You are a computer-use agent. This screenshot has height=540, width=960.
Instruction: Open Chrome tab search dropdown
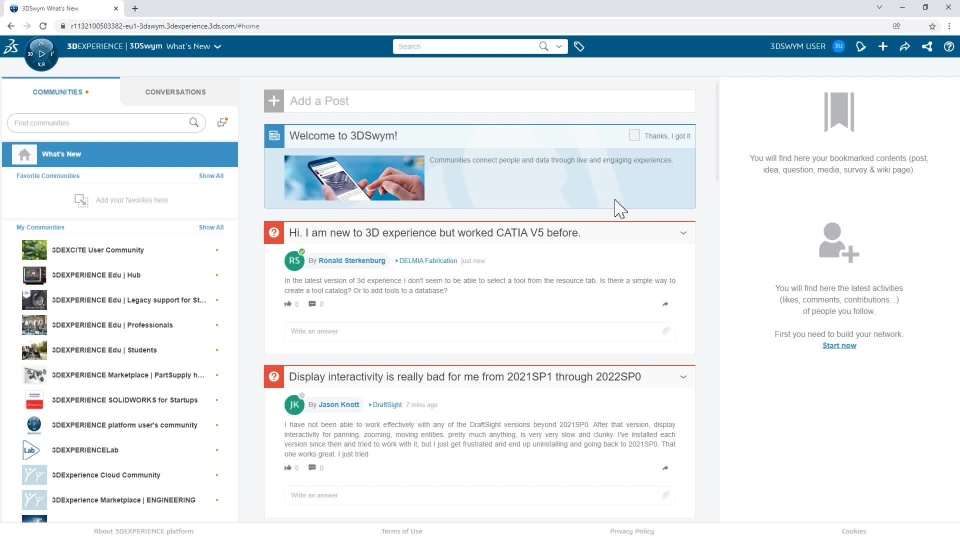click(x=879, y=8)
